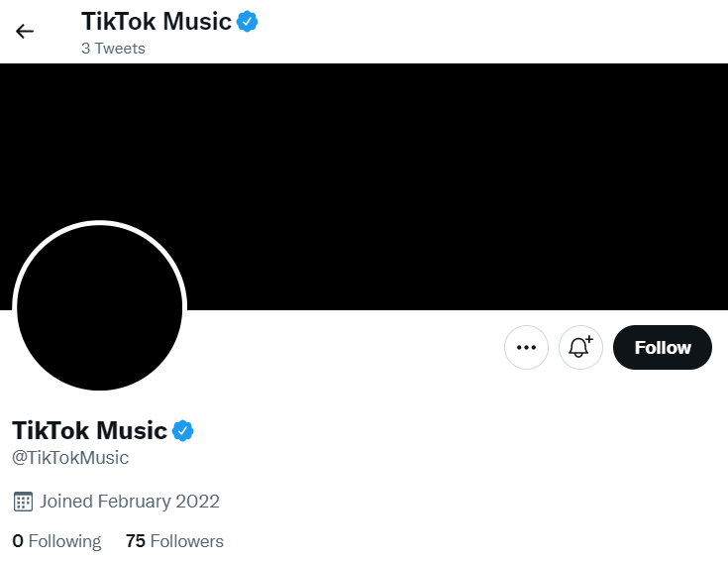Image resolution: width=728 pixels, height=564 pixels.
Task: Click the word Followers
Action: [187, 541]
